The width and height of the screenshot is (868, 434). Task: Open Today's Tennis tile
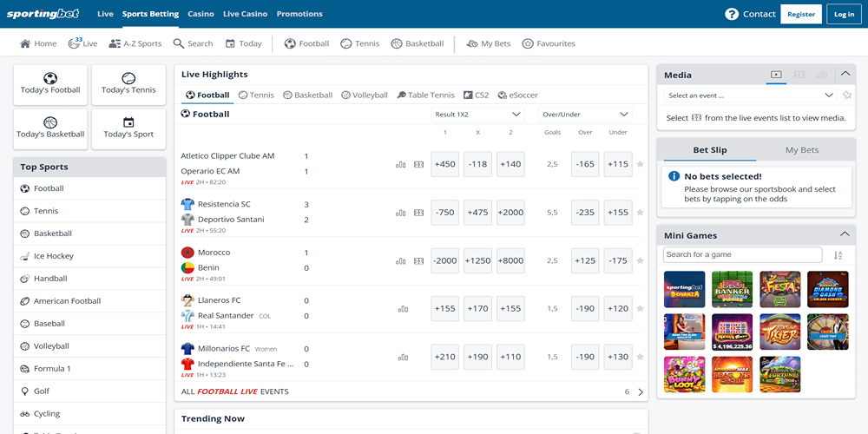128,85
